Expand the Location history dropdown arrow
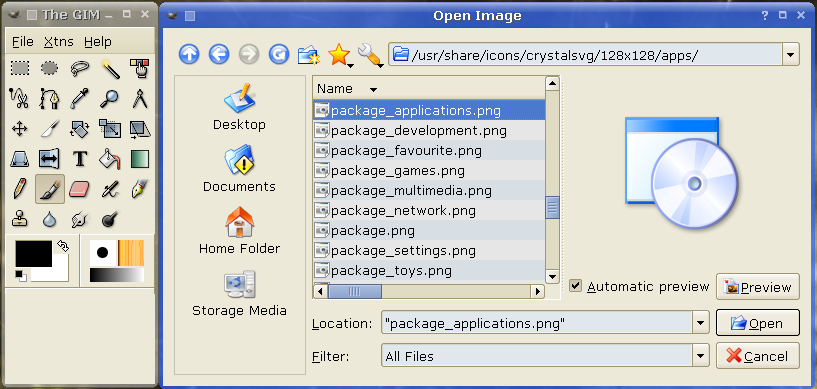The image size is (817, 389). [701, 323]
